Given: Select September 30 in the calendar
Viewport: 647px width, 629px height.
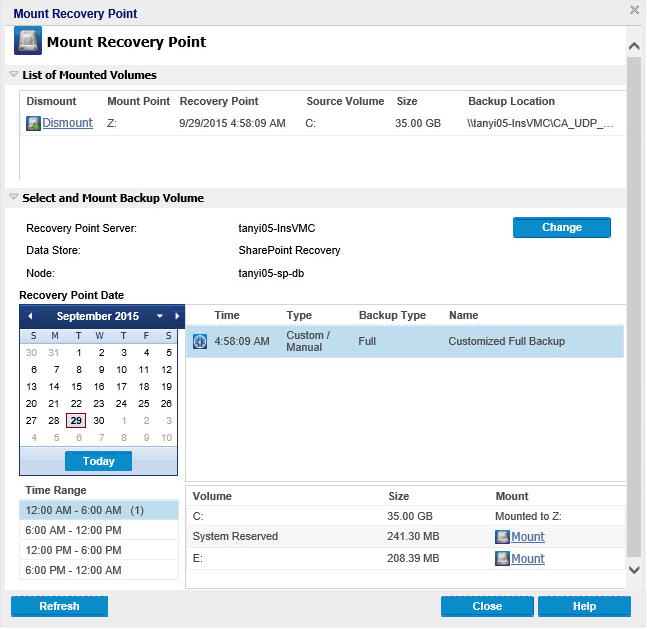Looking at the screenshot, I should pos(99,420).
